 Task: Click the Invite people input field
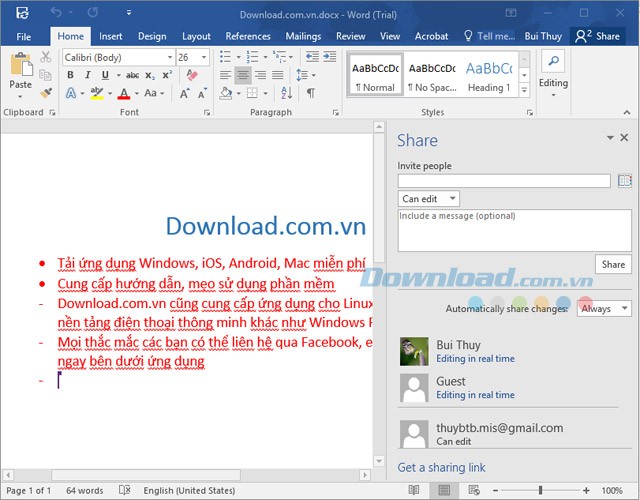point(504,181)
